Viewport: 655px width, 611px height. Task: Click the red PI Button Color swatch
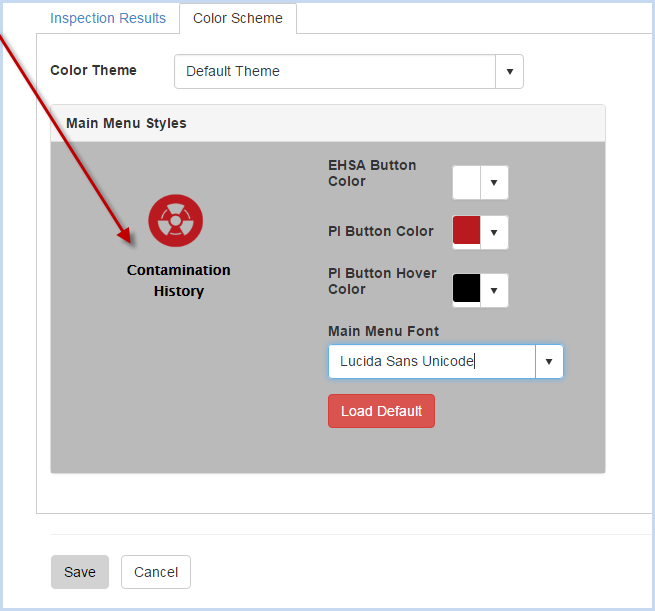coord(466,230)
